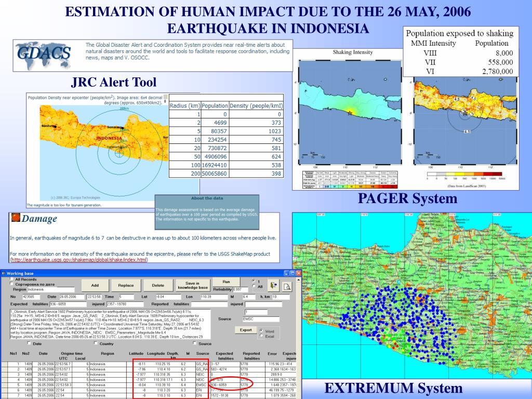Click the M magnitude field showing 6.4
This screenshot has width=532, height=399.
point(249,297)
